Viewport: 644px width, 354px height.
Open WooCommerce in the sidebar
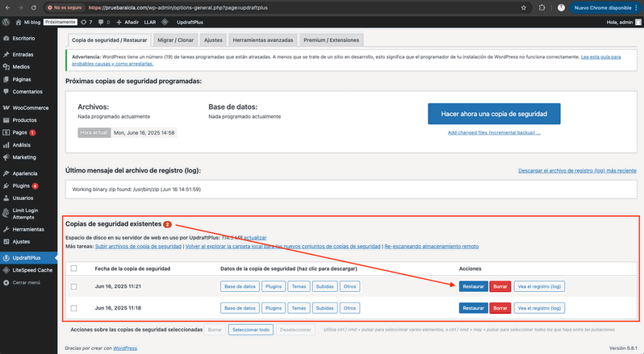pos(29,108)
